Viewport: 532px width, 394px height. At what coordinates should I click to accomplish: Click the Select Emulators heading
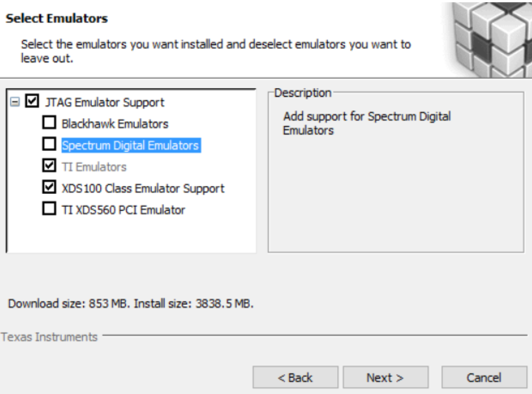56,19
